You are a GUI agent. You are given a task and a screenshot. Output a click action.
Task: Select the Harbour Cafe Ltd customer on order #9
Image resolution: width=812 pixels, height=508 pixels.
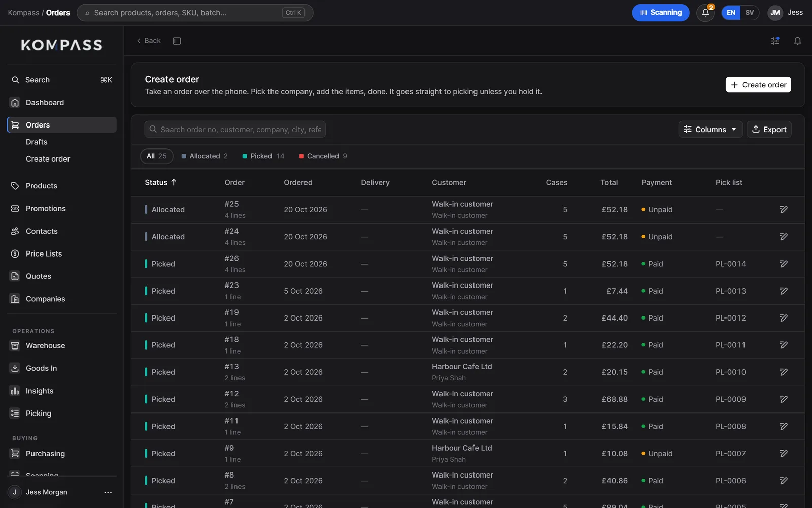coord(462,448)
